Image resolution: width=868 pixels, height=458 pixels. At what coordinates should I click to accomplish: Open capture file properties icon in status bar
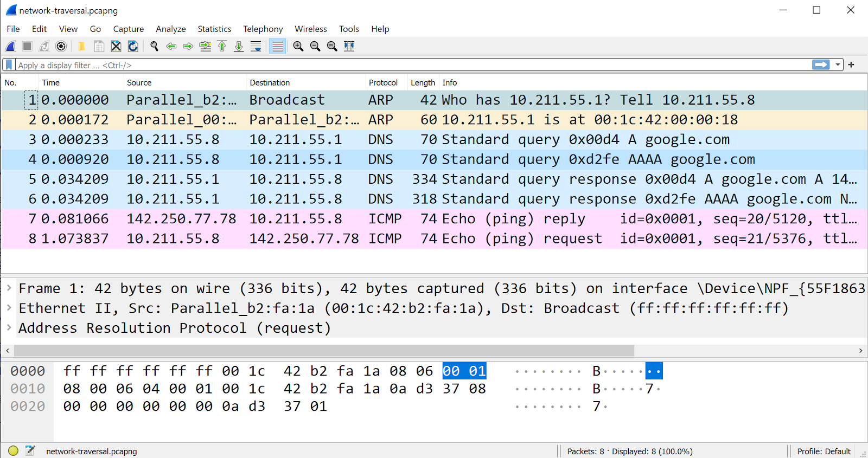30,450
